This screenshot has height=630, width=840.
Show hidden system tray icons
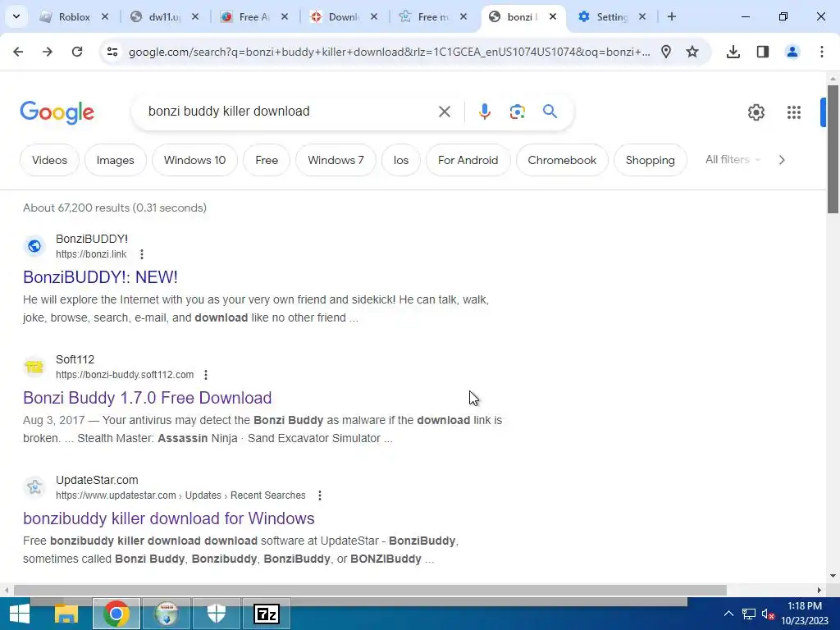[x=728, y=614]
